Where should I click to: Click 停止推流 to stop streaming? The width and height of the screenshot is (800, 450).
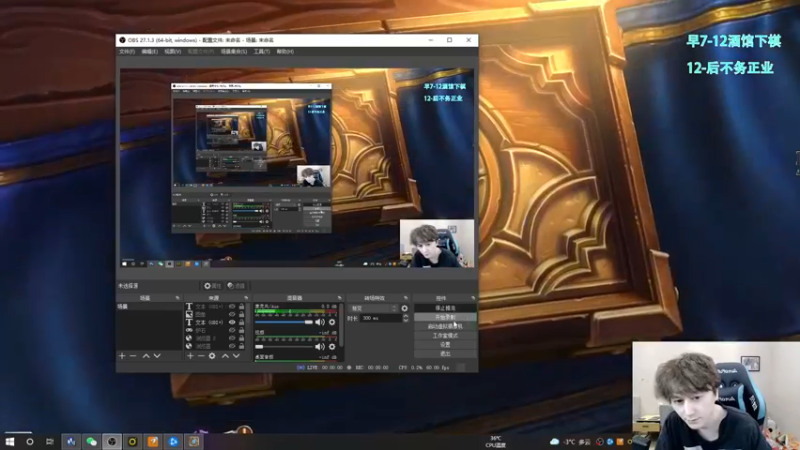(445, 308)
